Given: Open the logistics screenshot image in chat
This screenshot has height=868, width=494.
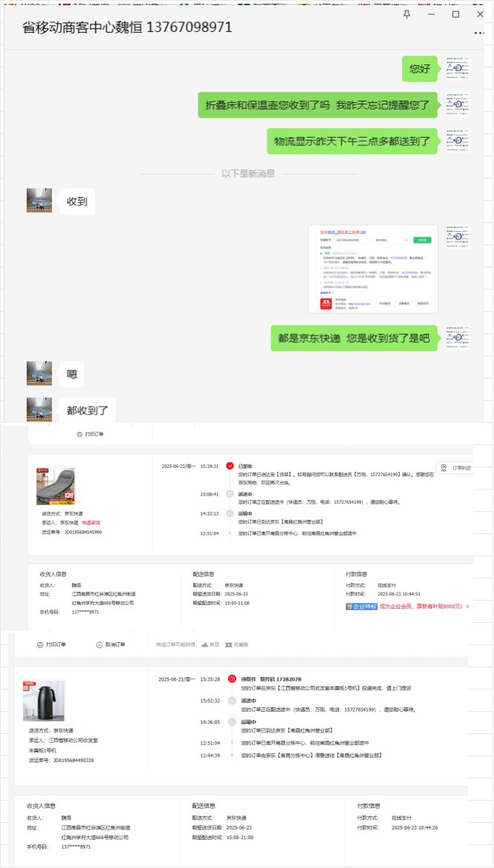Looking at the screenshot, I should (373, 269).
